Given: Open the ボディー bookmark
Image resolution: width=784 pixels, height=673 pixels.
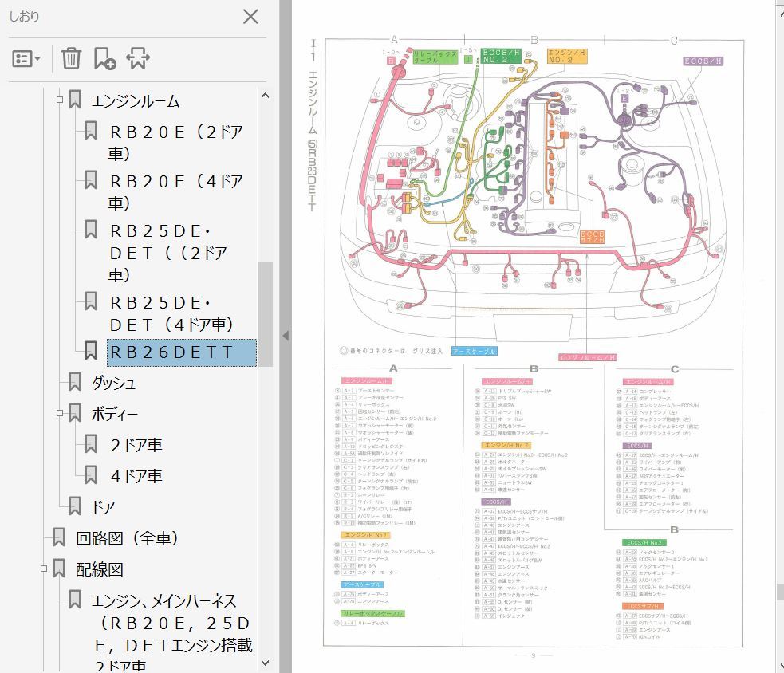Looking at the screenshot, I should click(115, 414).
